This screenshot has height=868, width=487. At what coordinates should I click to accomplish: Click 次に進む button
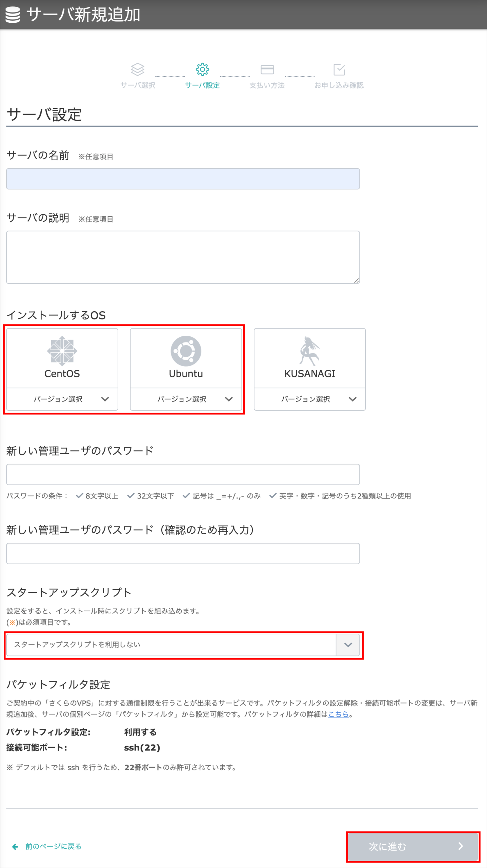413,847
